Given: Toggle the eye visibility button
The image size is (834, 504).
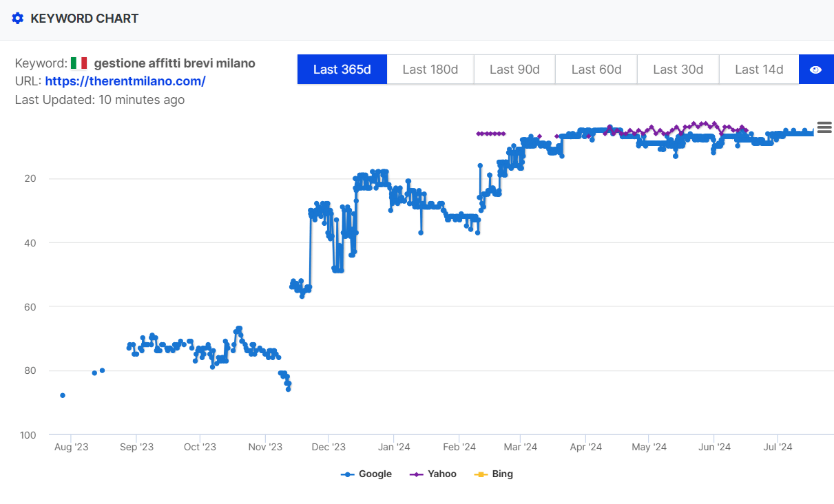Looking at the screenshot, I should (x=816, y=70).
